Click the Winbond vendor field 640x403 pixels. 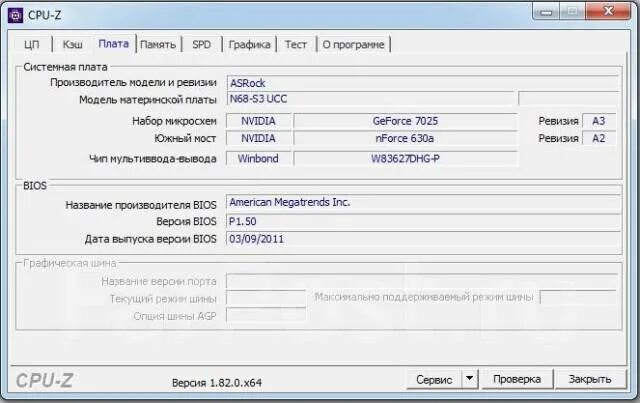(x=258, y=158)
